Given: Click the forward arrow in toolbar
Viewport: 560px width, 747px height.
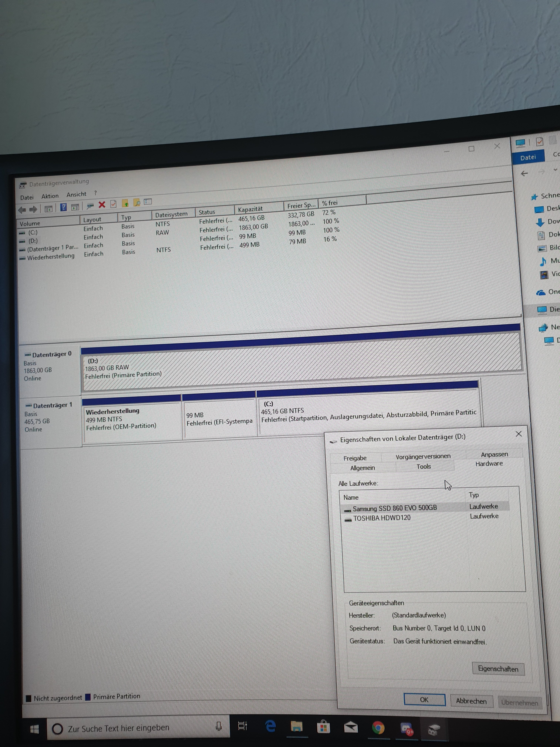Looking at the screenshot, I should [33, 209].
